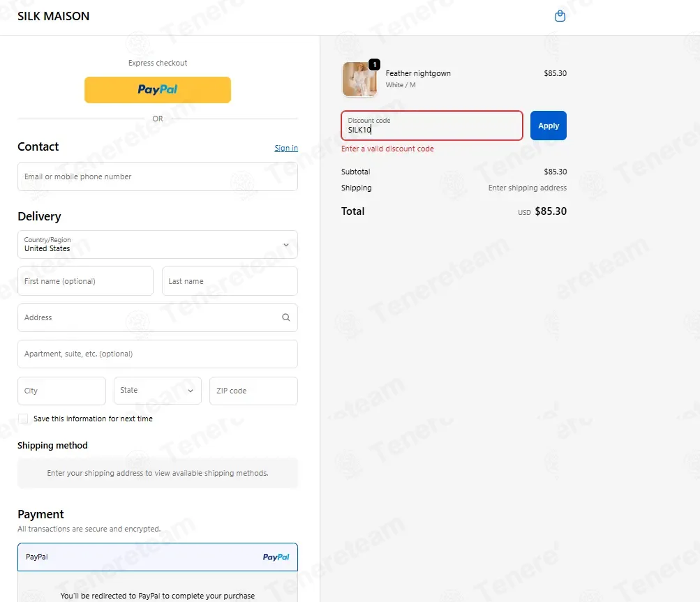Click the Apartment, suite, etc. field
Viewport: 700px width, 602px height.
(158, 354)
